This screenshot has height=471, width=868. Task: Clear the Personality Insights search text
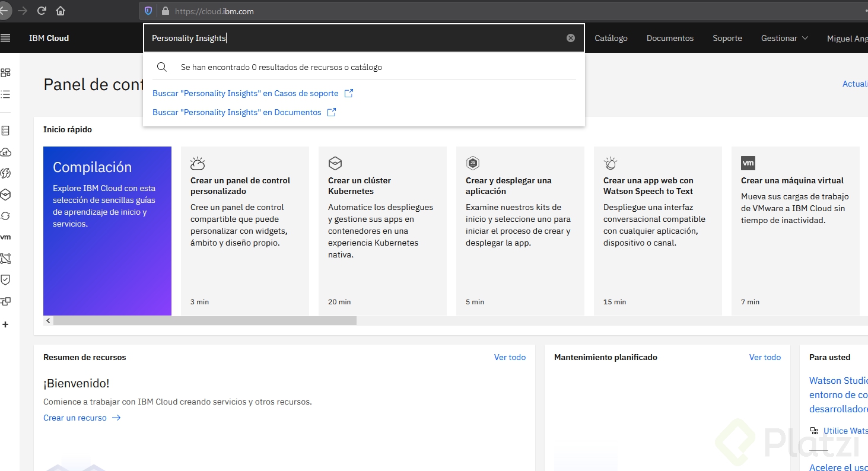571,38
